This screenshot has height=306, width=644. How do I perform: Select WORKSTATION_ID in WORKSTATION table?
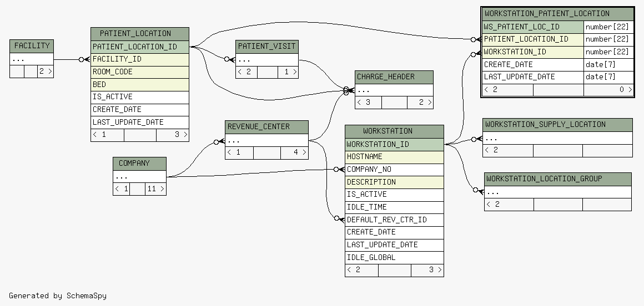coord(394,145)
